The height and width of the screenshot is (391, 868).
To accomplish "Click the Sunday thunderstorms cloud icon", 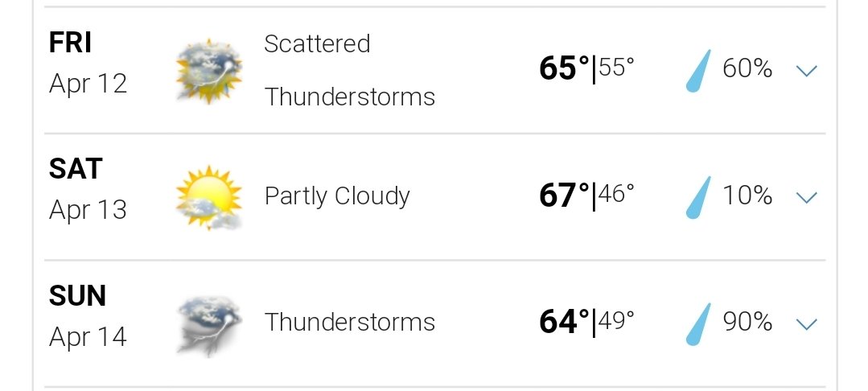I will (209, 325).
